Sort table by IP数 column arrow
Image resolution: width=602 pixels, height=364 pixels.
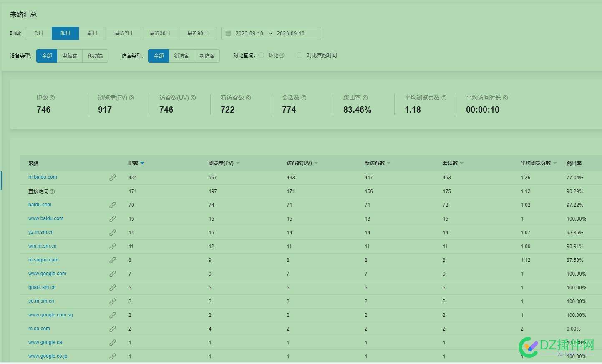pyautogui.click(x=142, y=163)
